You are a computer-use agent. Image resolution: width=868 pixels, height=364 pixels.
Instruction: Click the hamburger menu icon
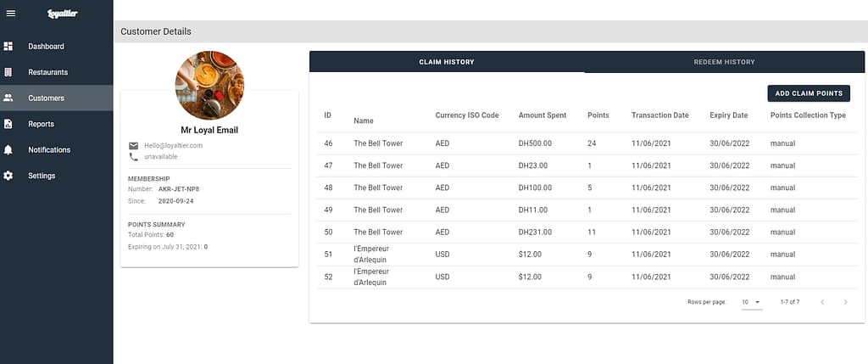click(11, 13)
